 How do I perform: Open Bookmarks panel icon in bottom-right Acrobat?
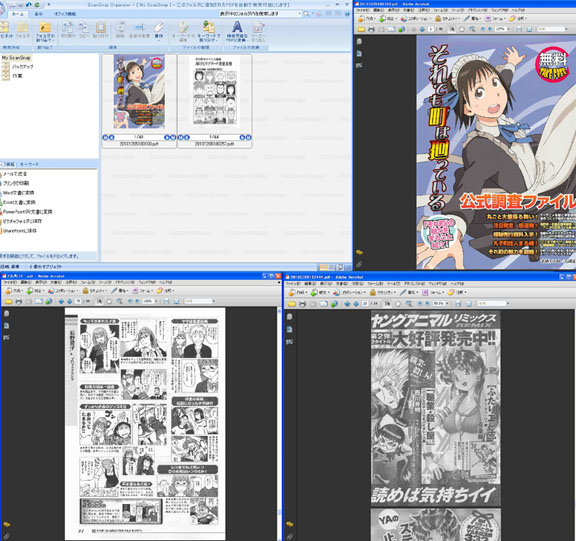point(289,329)
